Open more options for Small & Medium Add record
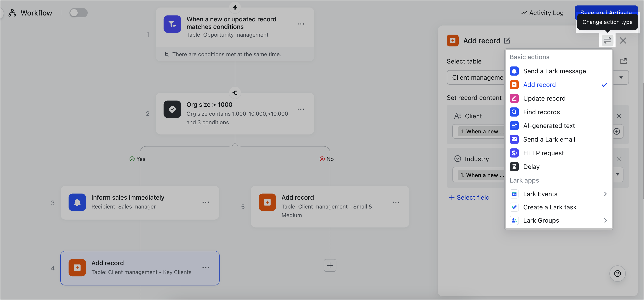Screen dimensions: 644x300 point(396,202)
